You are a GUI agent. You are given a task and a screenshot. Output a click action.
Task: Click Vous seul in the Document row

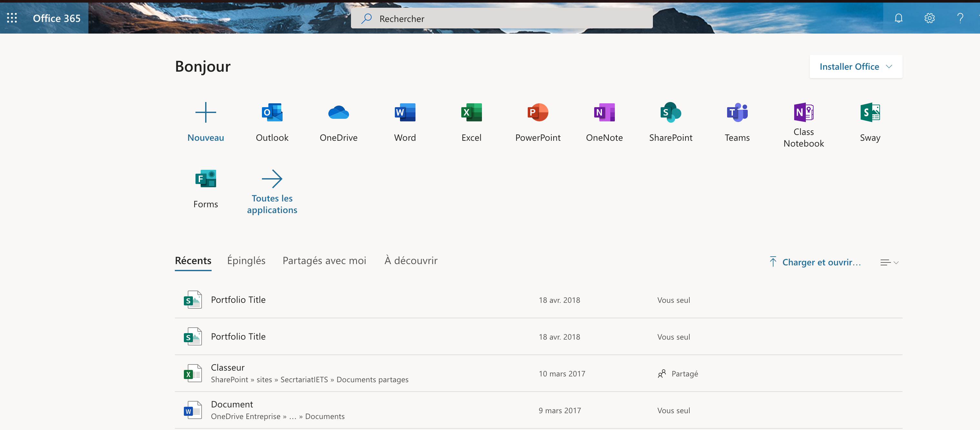click(673, 411)
